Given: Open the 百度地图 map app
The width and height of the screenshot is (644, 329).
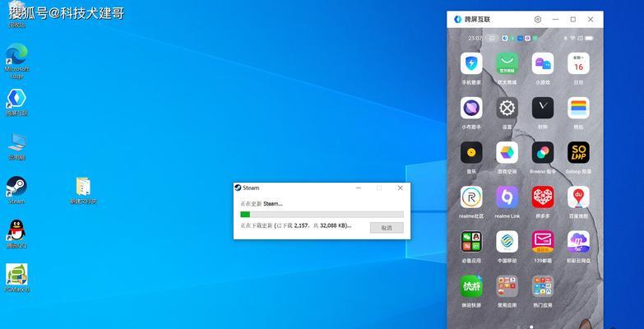Looking at the screenshot, I should pyautogui.click(x=578, y=197).
